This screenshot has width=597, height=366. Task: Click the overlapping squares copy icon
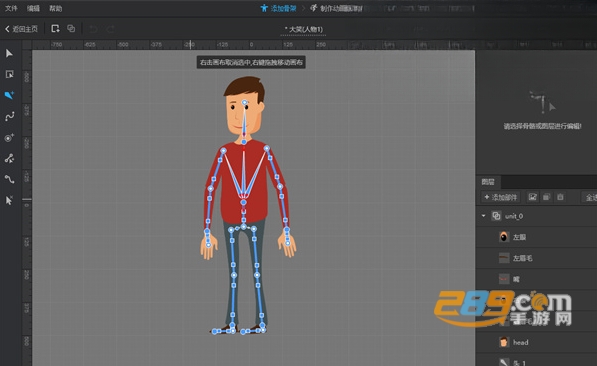[x=71, y=29]
